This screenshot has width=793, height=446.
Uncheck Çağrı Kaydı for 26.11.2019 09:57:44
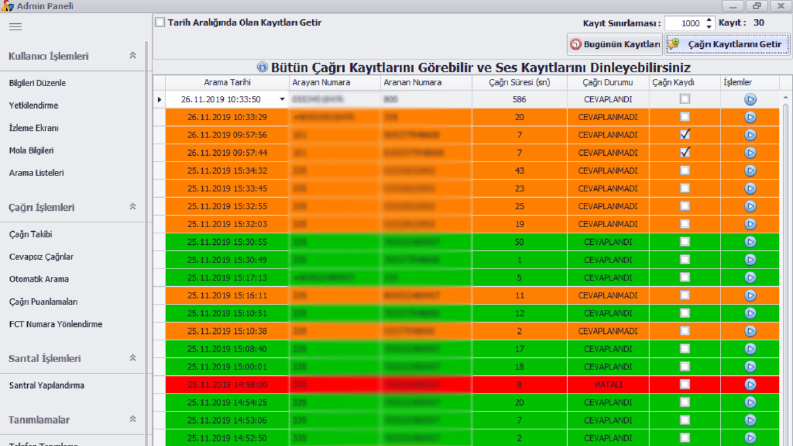coord(685,152)
